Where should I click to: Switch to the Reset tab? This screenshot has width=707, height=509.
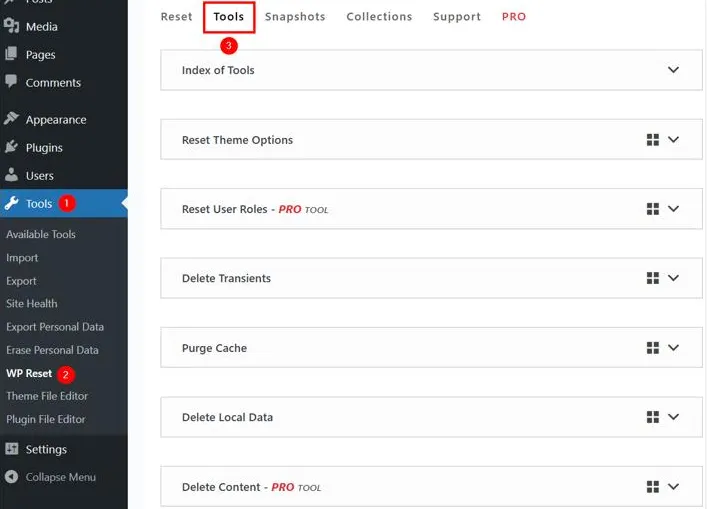(176, 17)
